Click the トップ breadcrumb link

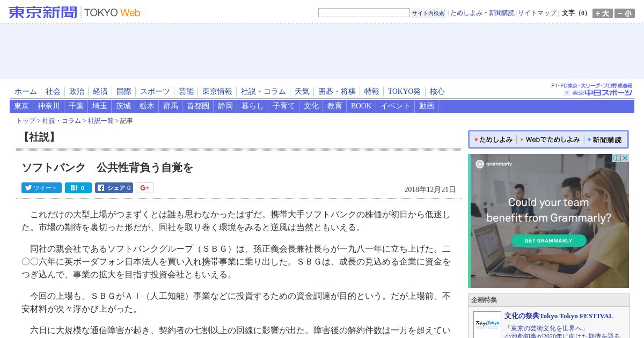coord(26,121)
